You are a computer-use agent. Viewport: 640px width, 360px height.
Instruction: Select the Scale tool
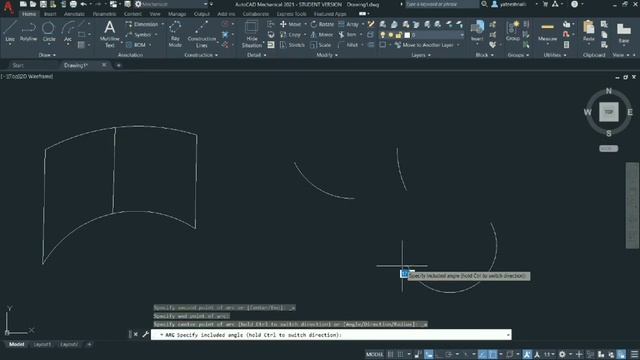[x=321, y=45]
